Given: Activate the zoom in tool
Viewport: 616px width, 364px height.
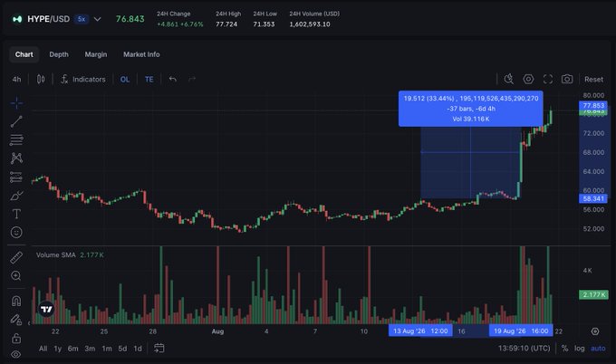Looking at the screenshot, I should [x=16, y=276].
